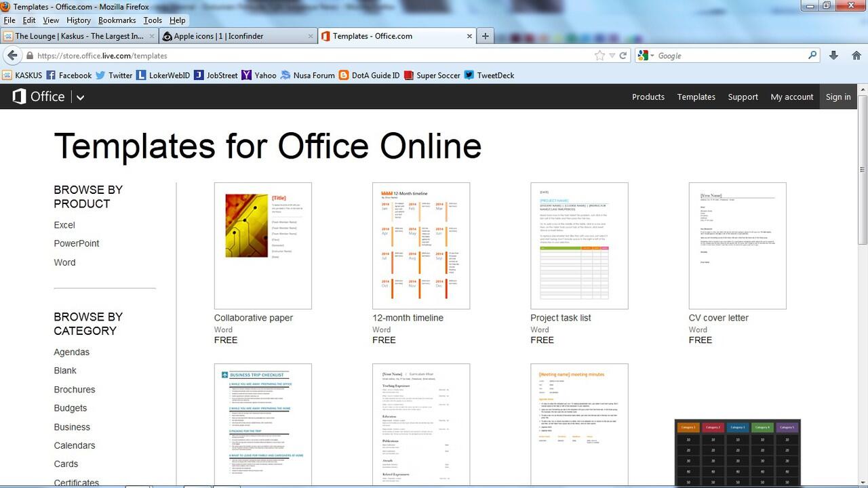This screenshot has height=488, width=868.
Task: Open the Bookmarks menu
Action: 117,20
